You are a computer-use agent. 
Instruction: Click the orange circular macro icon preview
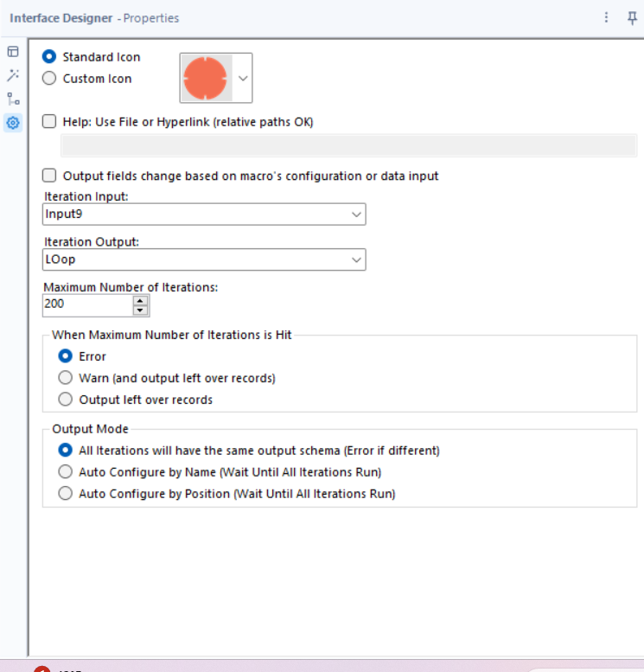(205, 78)
